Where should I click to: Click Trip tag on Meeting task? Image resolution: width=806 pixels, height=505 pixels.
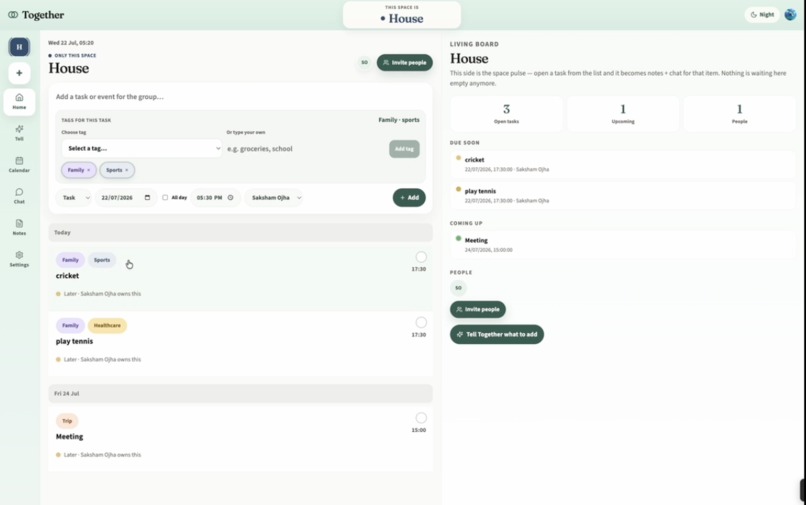(67, 421)
